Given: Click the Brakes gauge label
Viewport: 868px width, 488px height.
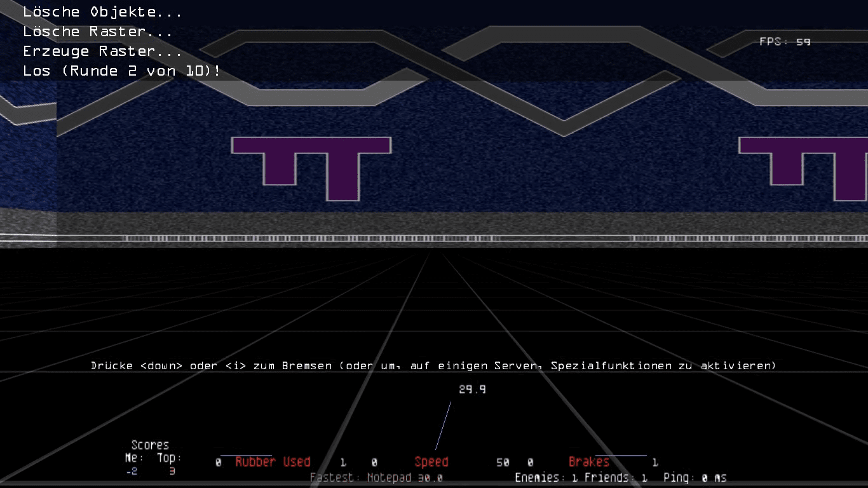Looking at the screenshot, I should point(589,462).
